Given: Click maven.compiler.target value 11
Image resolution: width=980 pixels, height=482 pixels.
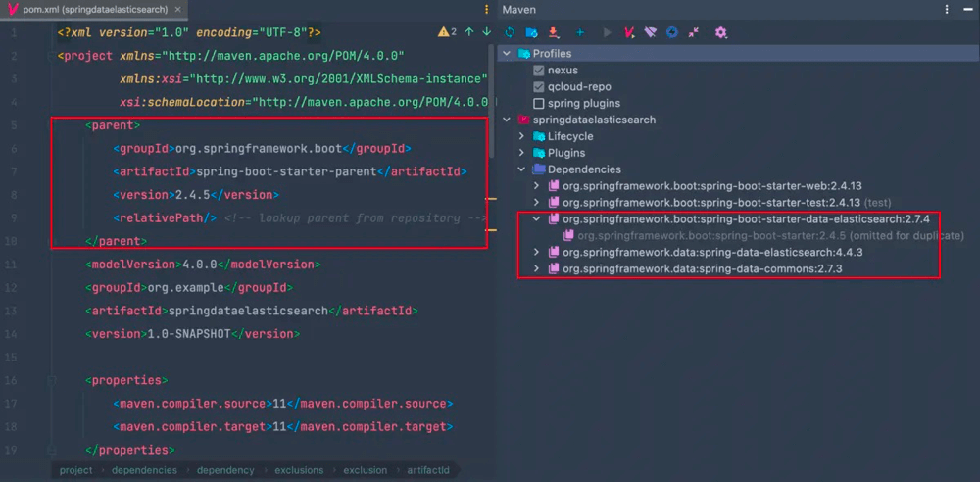Looking at the screenshot, I should [x=278, y=426].
